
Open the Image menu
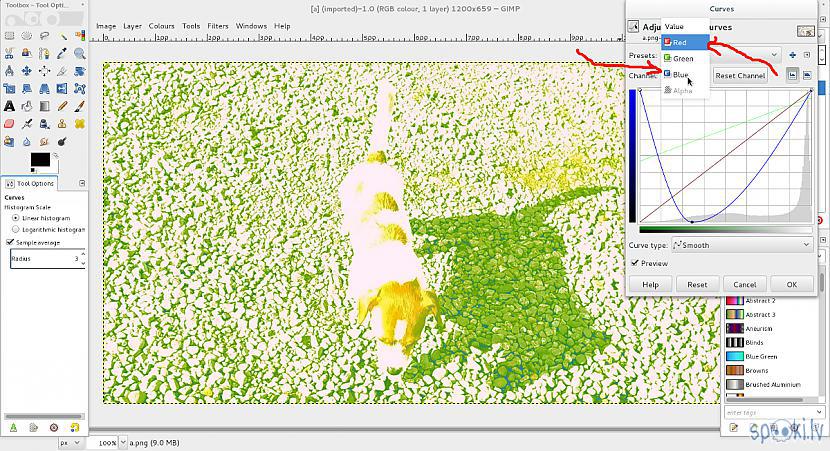106,26
